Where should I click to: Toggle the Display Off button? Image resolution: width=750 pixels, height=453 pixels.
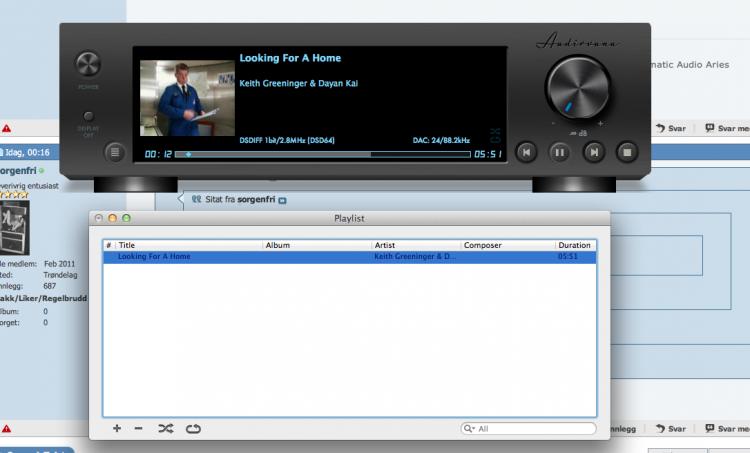[x=88, y=116]
